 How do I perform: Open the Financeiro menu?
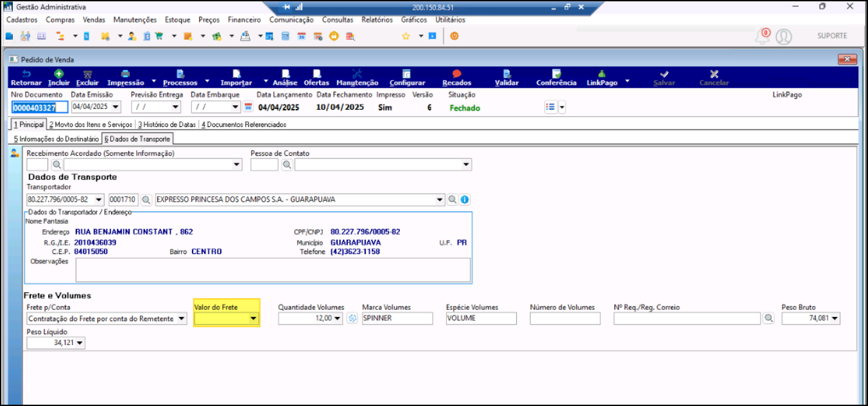(x=245, y=20)
